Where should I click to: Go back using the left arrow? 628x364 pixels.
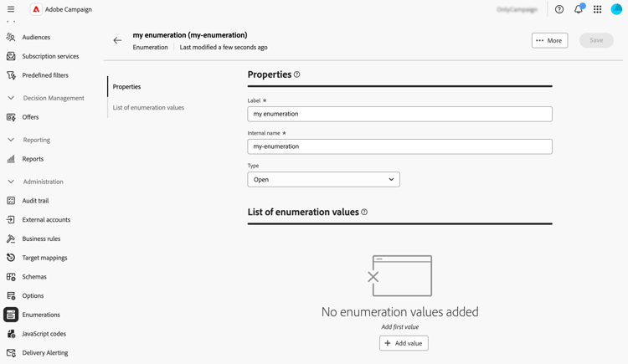pos(117,40)
